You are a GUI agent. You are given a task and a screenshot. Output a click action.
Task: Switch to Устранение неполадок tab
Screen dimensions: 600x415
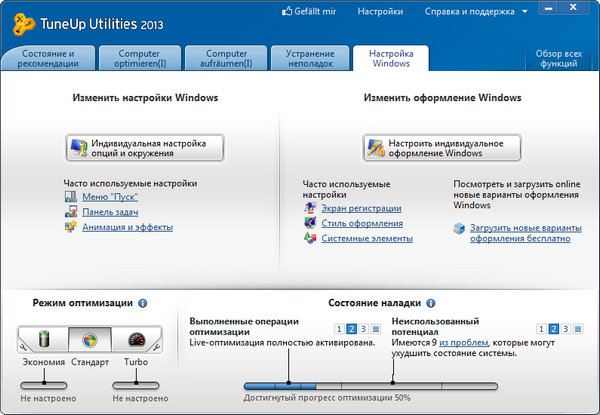[x=310, y=59]
